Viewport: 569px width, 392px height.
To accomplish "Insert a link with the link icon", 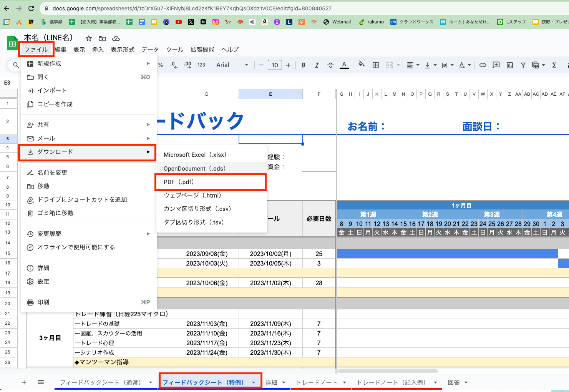I will [483, 65].
